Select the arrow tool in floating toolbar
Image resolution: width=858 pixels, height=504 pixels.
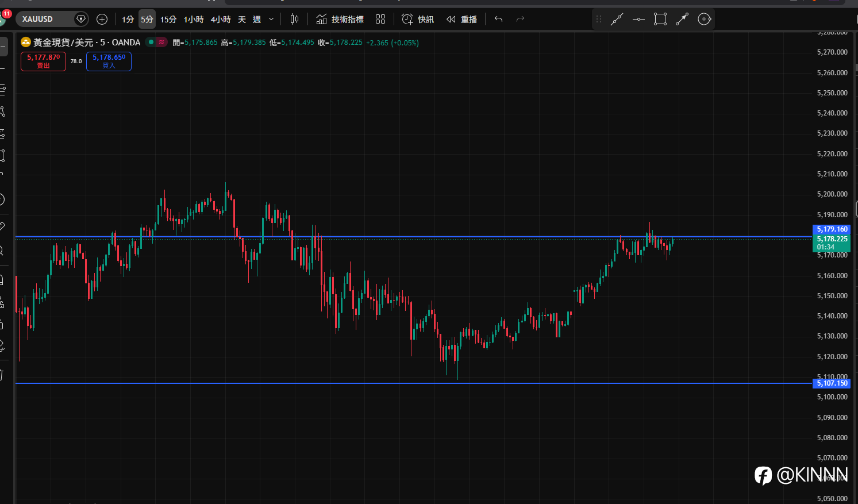(682, 20)
